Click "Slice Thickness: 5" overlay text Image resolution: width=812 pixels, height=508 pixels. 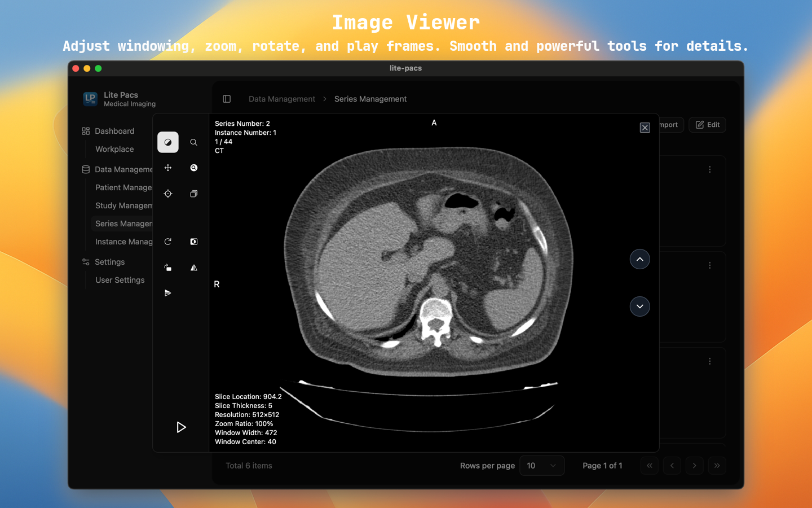tap(244, 406)
